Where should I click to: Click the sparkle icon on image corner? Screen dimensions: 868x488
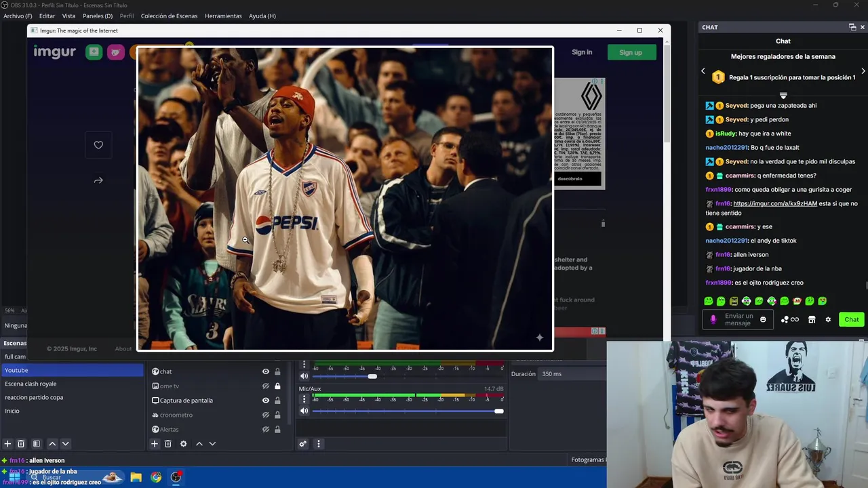[540, 337]
